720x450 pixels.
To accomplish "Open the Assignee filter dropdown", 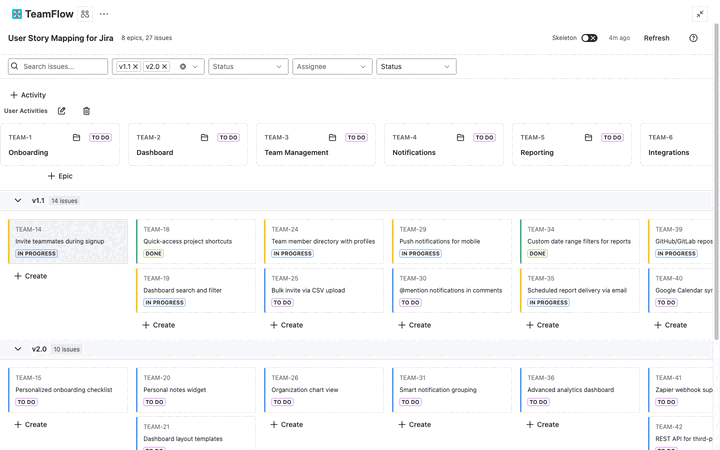I will pyautogui.click(x=332, y=67).
